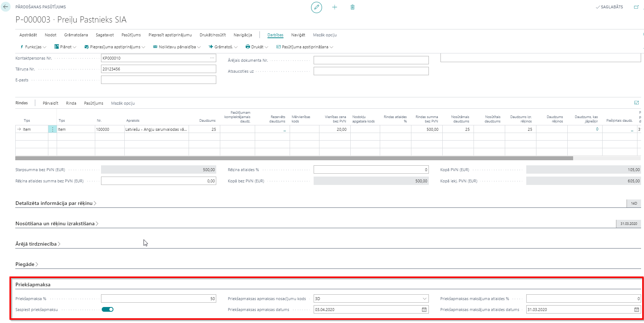Open calendar for Priekšapmaksas maksājuma atlaides datums

click(637, 310)
